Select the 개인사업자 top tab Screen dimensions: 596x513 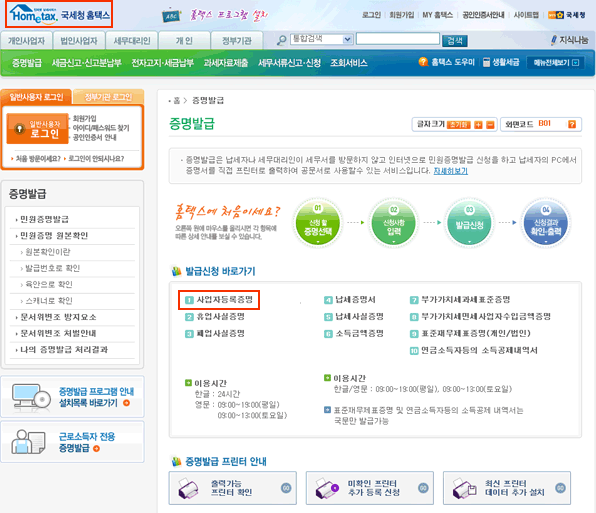point(26,41)
